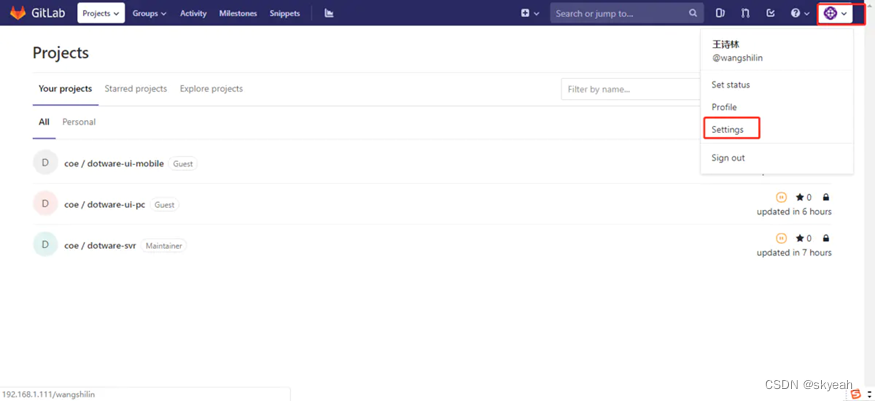Select the All sub-tab
Viewport: 875px width, 401px height.
(44, 122)
